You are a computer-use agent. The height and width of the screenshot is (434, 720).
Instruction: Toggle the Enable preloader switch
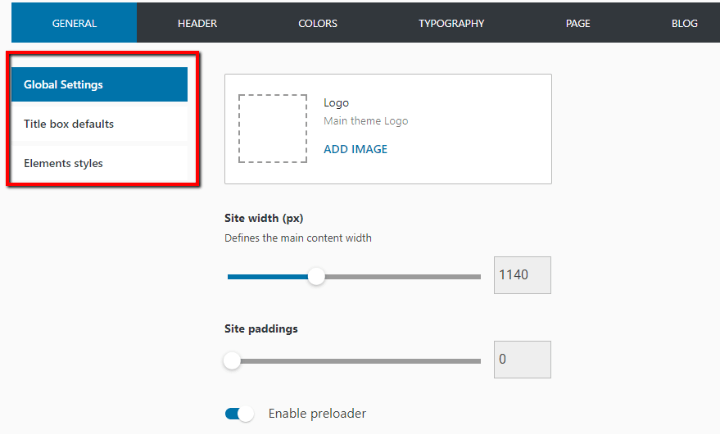click(239, 414)
